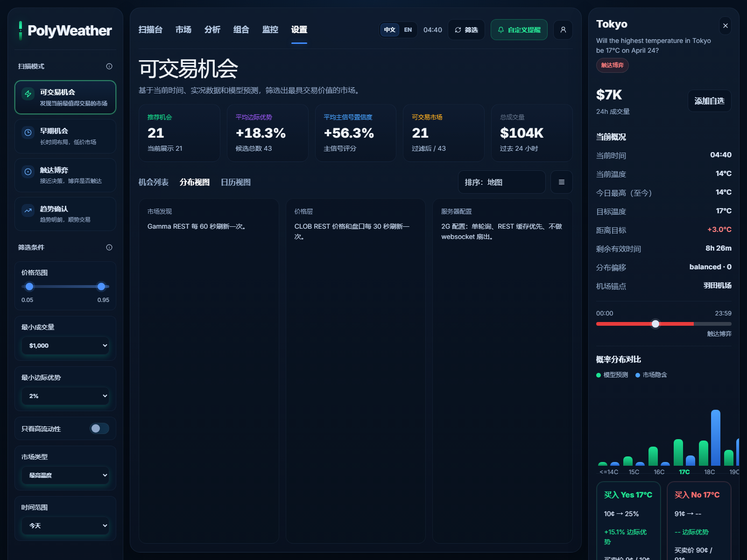Click balanced · 0 value

tap(711, 267)
